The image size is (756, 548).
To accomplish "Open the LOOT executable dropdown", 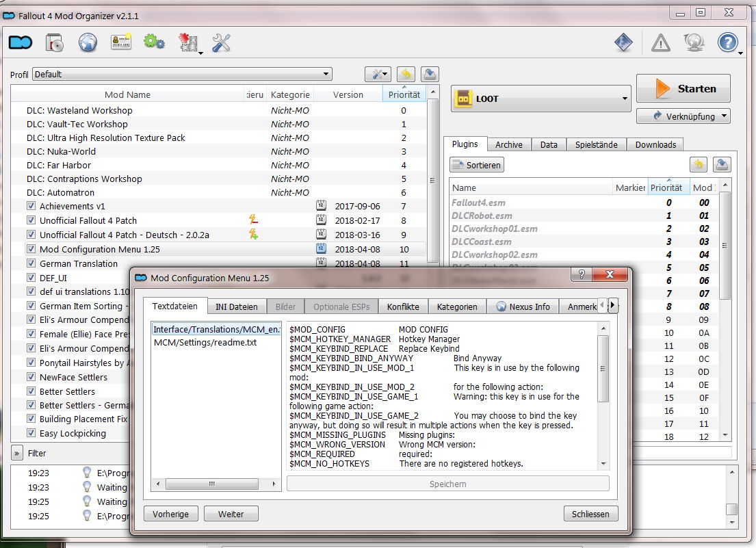I will point(541,99).
